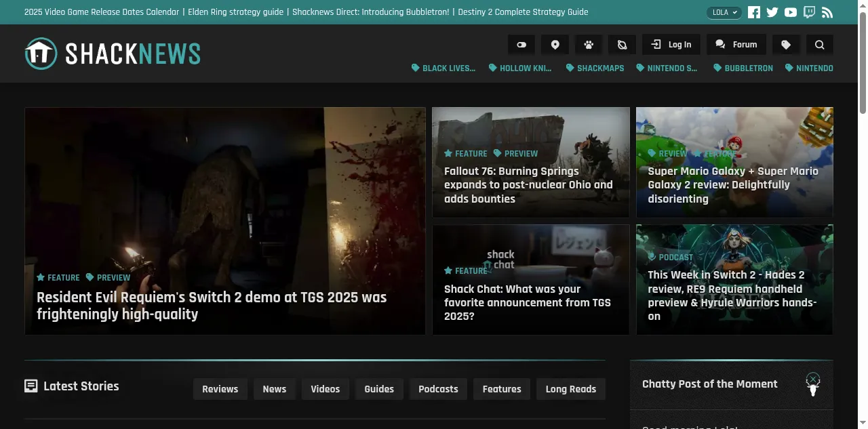This screenshot has width=868, height=429.
Task: Select the Videos filter tab
Action: [325, 389]
